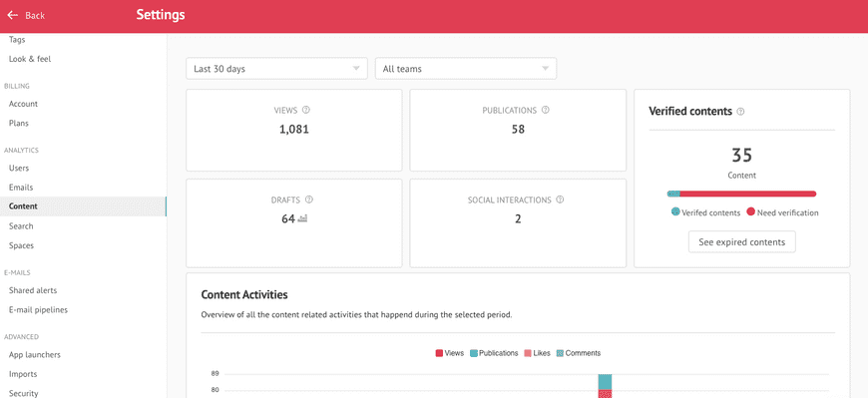Click the 35 Content count
The height and width of the screenshot is (398, 868).
pos(741,156)
